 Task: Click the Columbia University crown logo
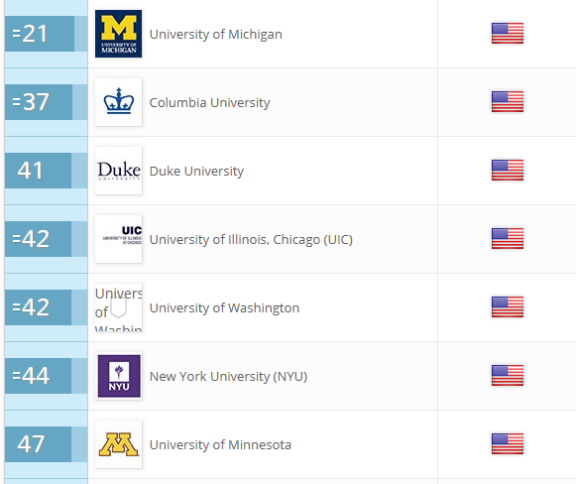point(118,102)
